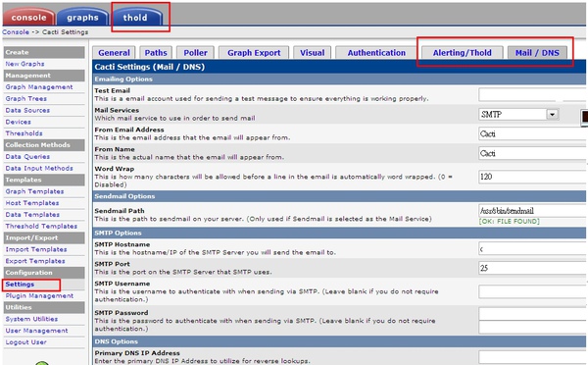
Task: Open the console tab
Action: [28, 18]
